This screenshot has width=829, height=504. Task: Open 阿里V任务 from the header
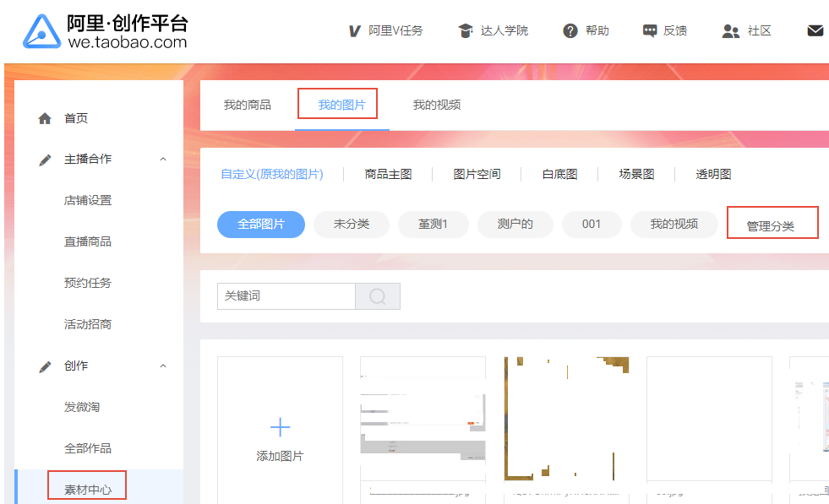(395, 30)
